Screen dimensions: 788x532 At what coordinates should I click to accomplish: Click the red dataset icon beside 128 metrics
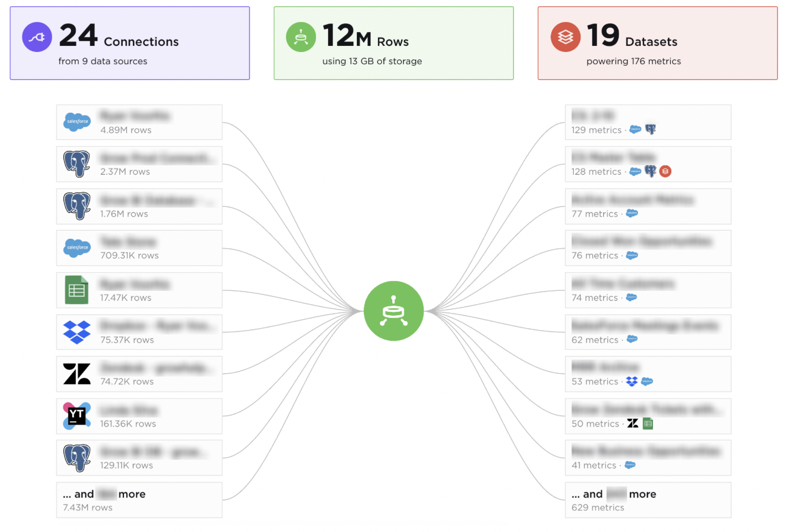click(665, 171)
